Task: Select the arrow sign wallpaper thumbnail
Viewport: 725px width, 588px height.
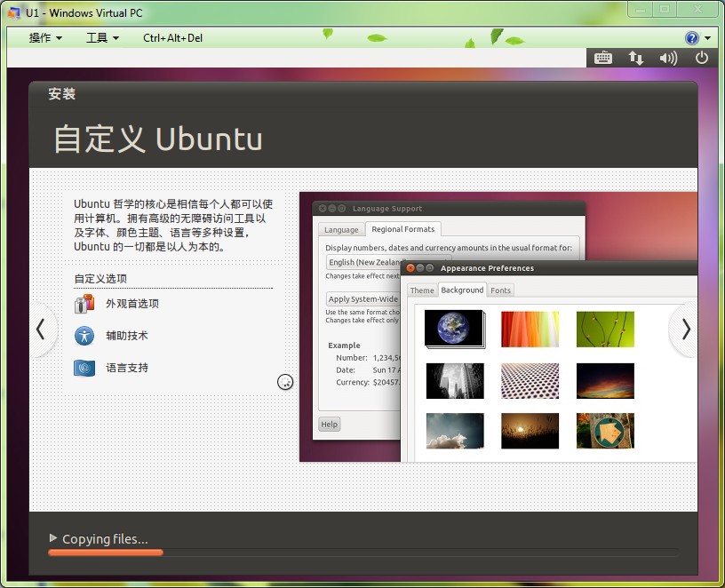Action: coord(605,431)
